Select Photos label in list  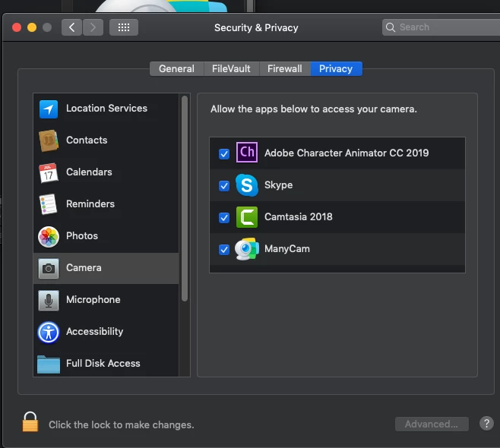point(82,236)
